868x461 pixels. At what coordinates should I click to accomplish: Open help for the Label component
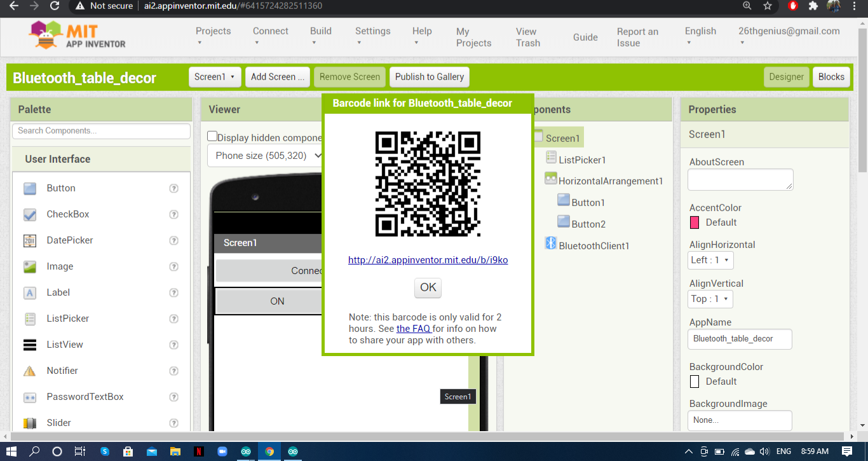tap(173, 292)
